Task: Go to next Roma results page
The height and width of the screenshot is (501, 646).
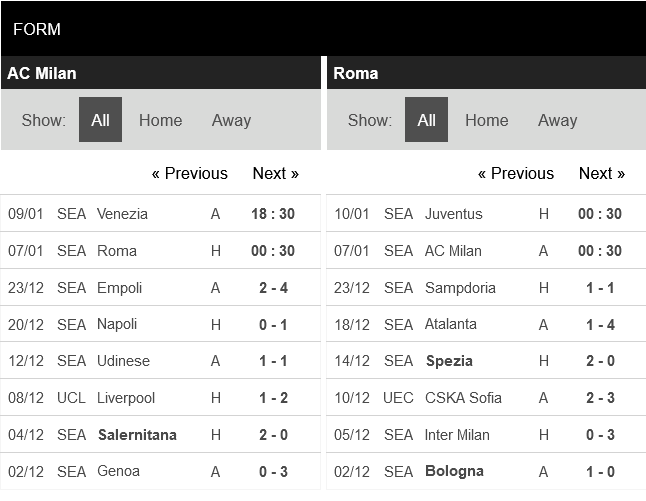Action: [x=601, y=173]
